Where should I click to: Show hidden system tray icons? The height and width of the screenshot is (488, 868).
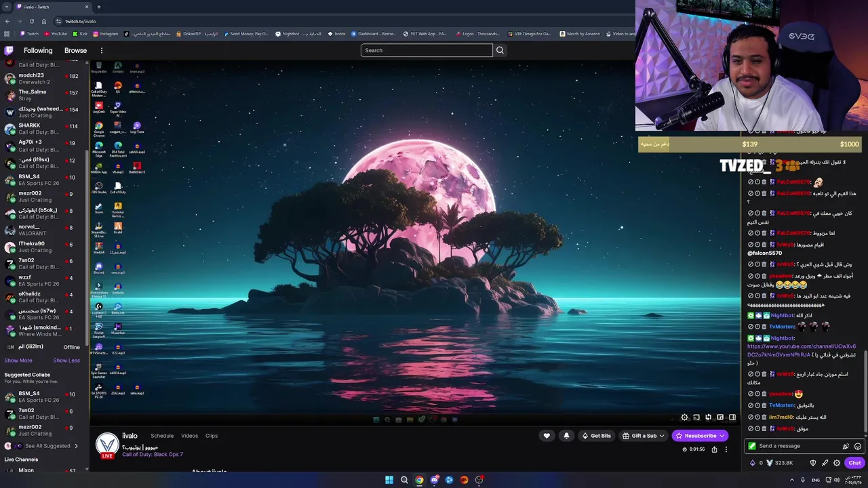click(792, 480)
